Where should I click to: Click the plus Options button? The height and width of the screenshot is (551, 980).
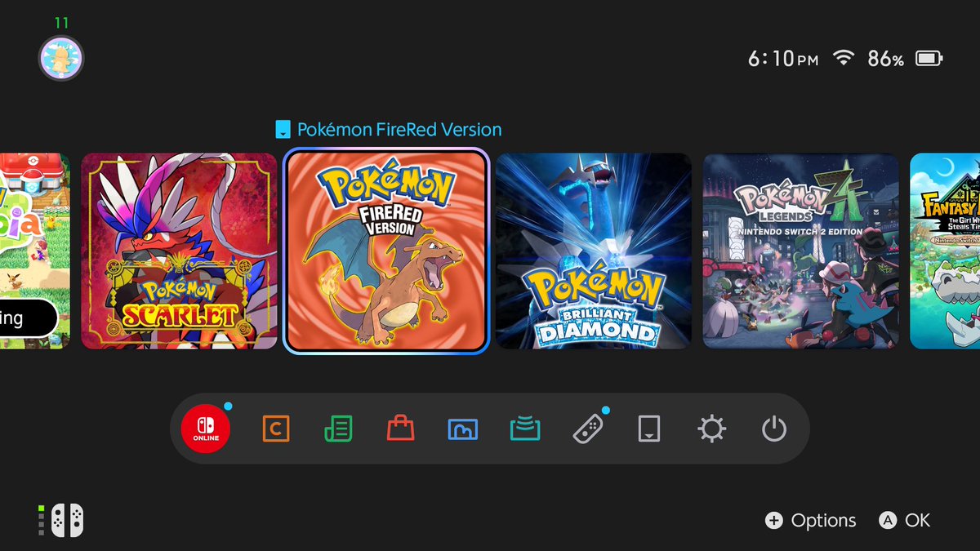[x=810, y=521]
